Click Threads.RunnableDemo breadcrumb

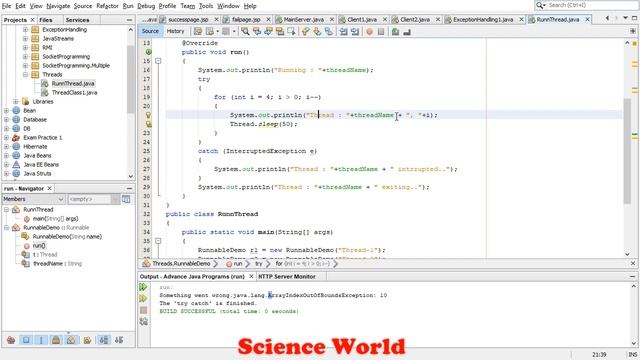181,264
